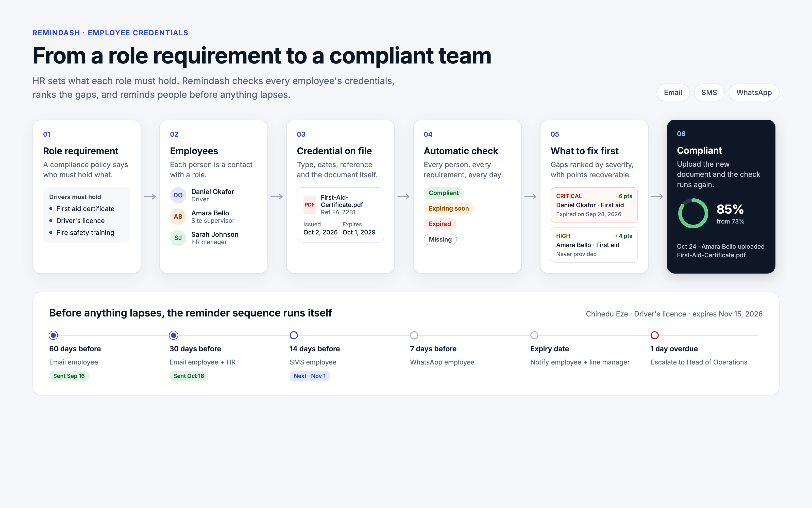Open the HIGH Amara Bello gap card
The image size is (812, 508).
tap(594, 245)
